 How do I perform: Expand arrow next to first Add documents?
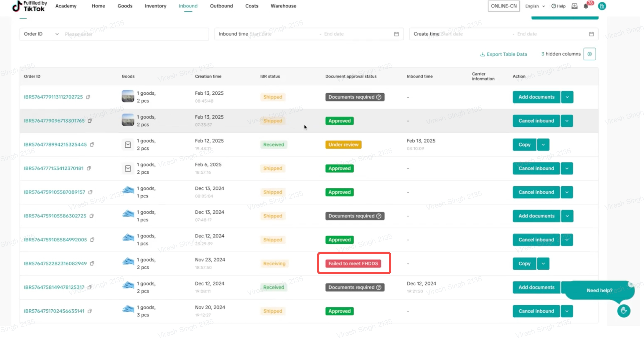tap(567, 97)
